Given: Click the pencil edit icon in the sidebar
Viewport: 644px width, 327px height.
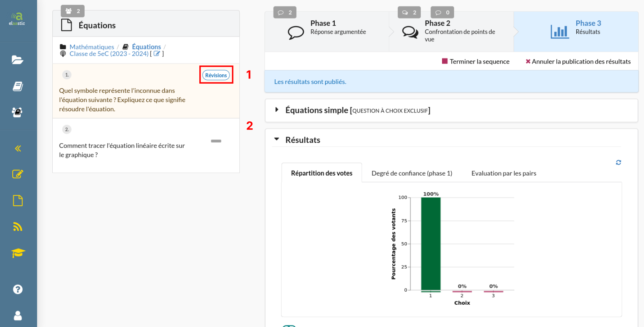Looking at the screenshot, I should (18, 174).
